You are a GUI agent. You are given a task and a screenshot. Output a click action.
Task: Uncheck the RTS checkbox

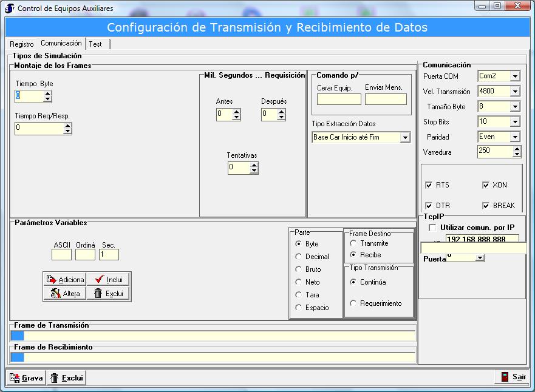coord(429,185)
